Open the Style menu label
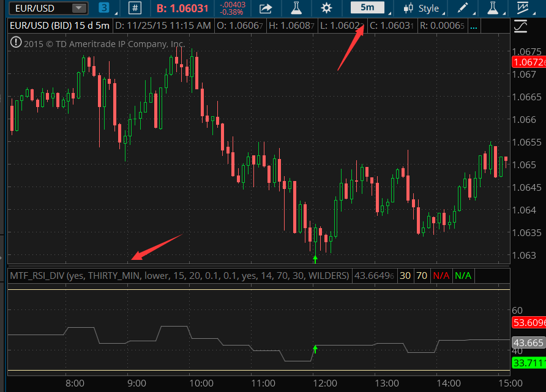Viewport: 546px width, 392px height. point(428,9)
